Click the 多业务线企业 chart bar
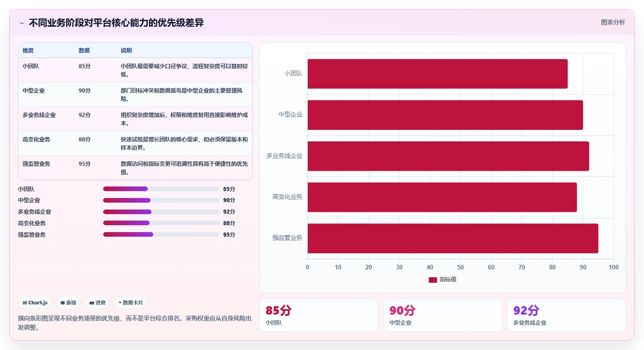Viewport: 644px width, 350px height. [x=448, y=156]
